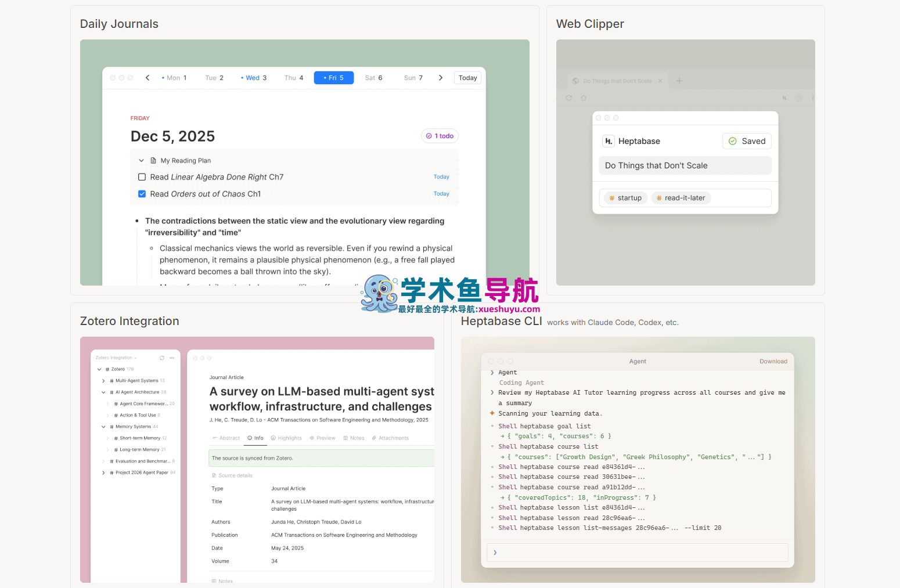The height and width of the screenshot is (588, 900).
Task: Select Sat 6 in the journal week bar
Action: pos(373,78)
